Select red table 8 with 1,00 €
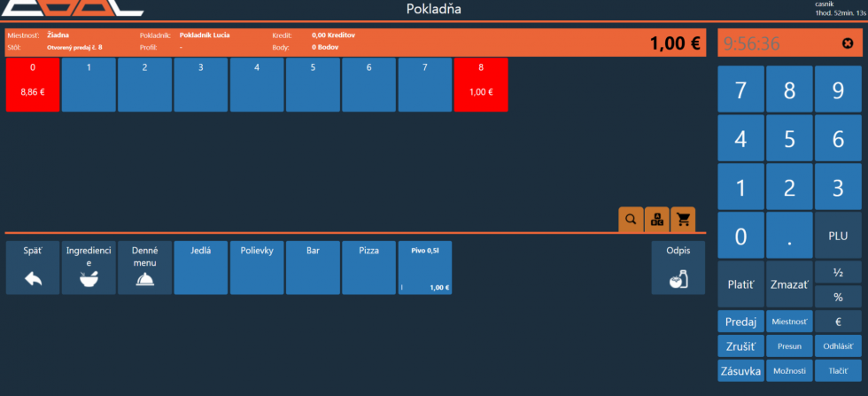The image size is (868, 396). (481, 85)
